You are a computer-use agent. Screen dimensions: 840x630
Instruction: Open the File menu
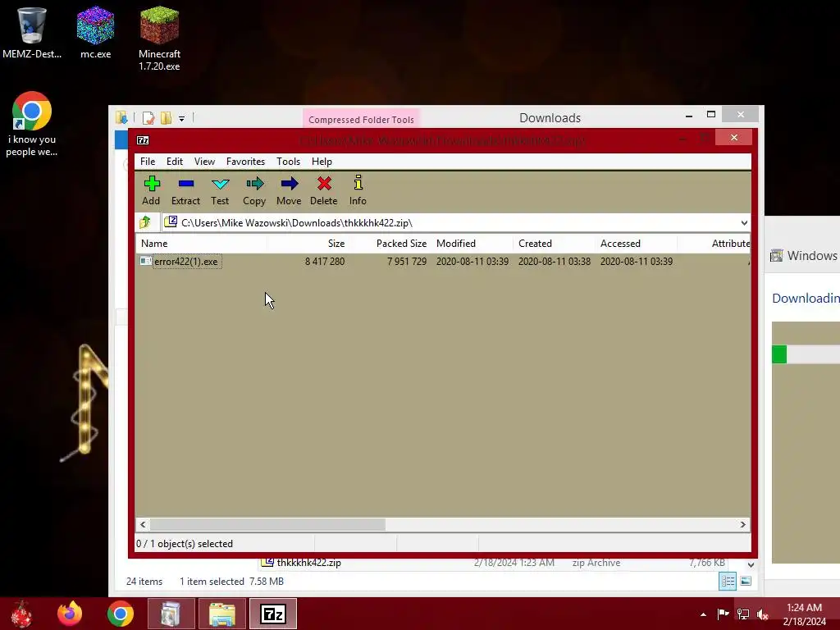pos(148,162)
